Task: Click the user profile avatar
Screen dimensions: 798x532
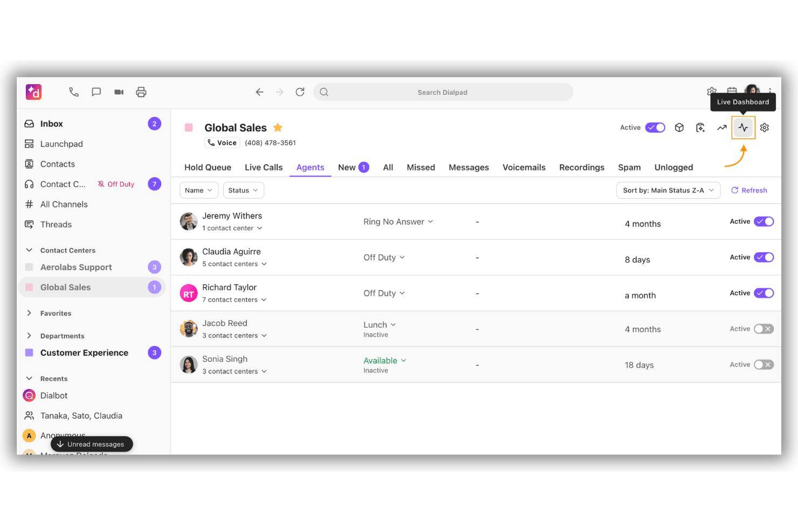Action: (752, 90)
